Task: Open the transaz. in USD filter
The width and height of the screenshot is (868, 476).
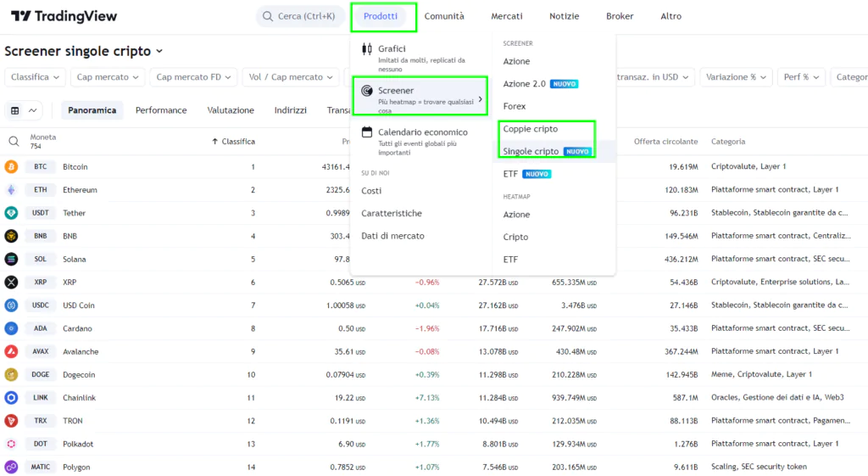Action: [654, 77]
